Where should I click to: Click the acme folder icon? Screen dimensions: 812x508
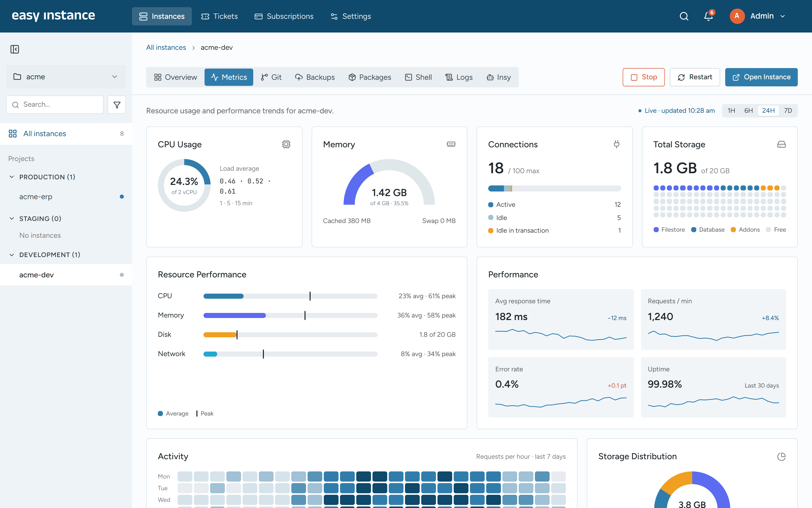point(17,77)
